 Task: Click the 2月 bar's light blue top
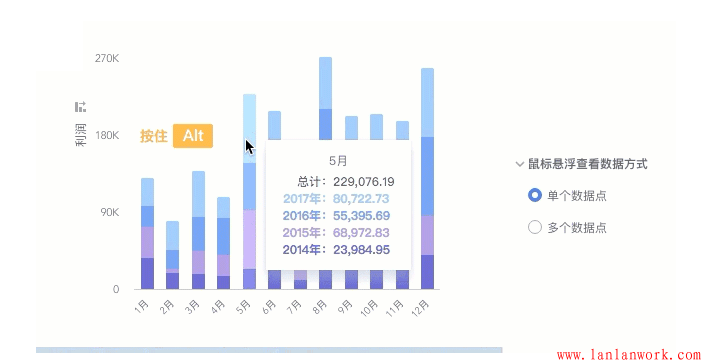(x=172, y=235)
